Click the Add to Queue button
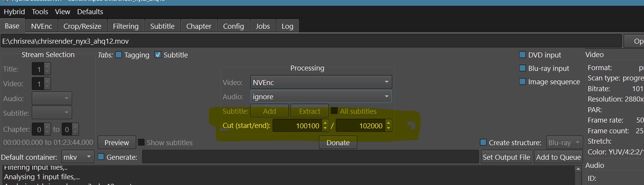 click(x=558, y=157)
